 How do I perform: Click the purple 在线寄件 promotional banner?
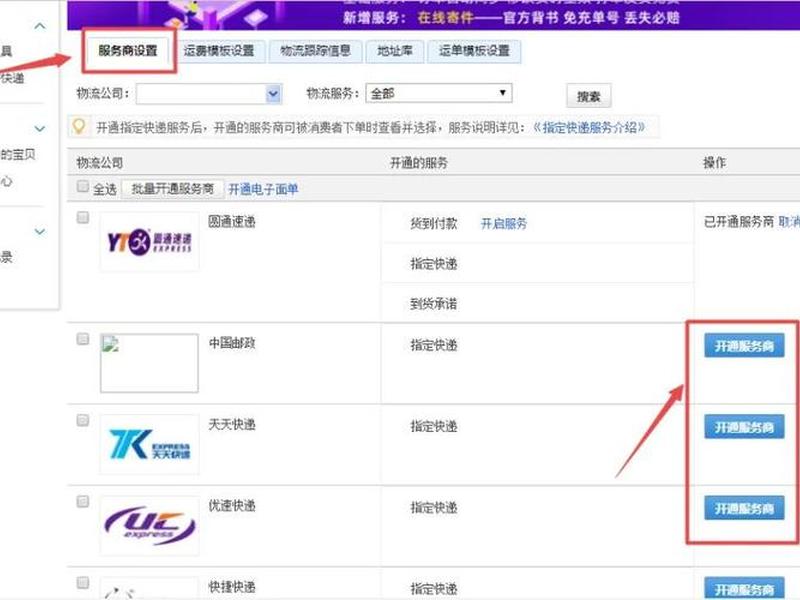(x=434, y=15)
